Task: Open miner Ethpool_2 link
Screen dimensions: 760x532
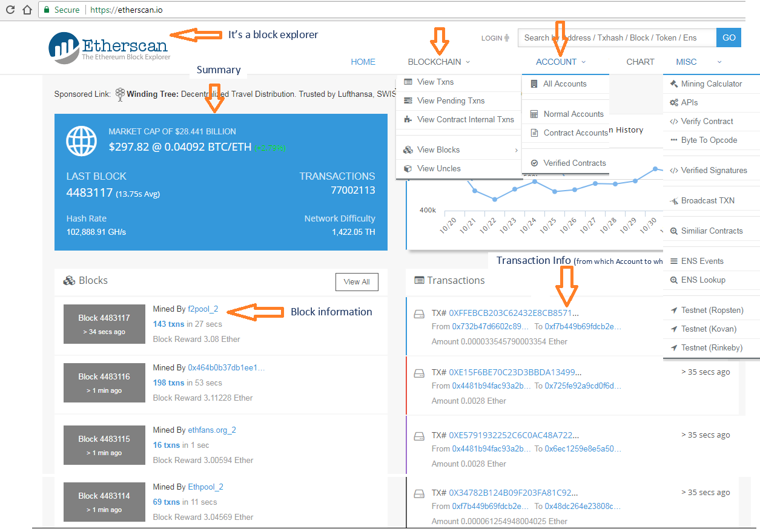Action: [205, 487]
